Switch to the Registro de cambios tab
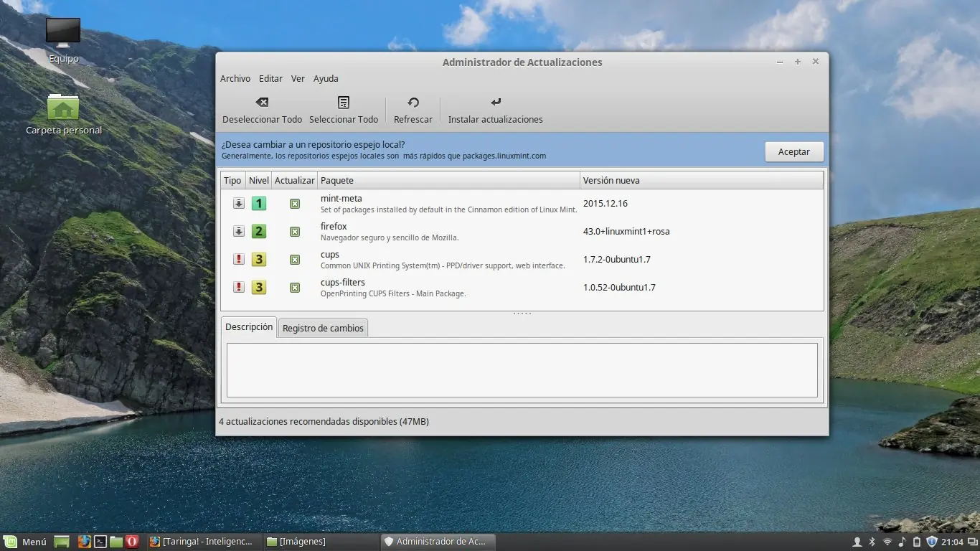This screenshot has height=551, width=980. click(x=322, y=327)
